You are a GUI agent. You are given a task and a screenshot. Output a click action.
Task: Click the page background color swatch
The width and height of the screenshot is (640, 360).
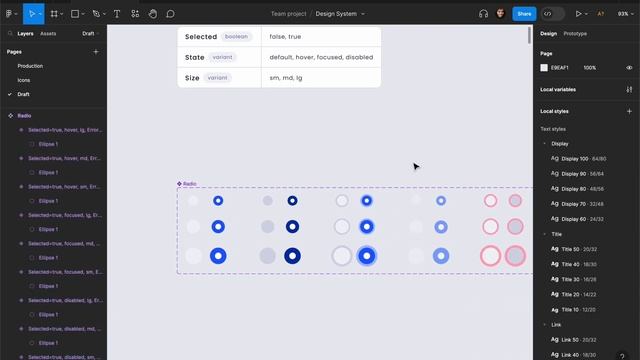(544, 68)
